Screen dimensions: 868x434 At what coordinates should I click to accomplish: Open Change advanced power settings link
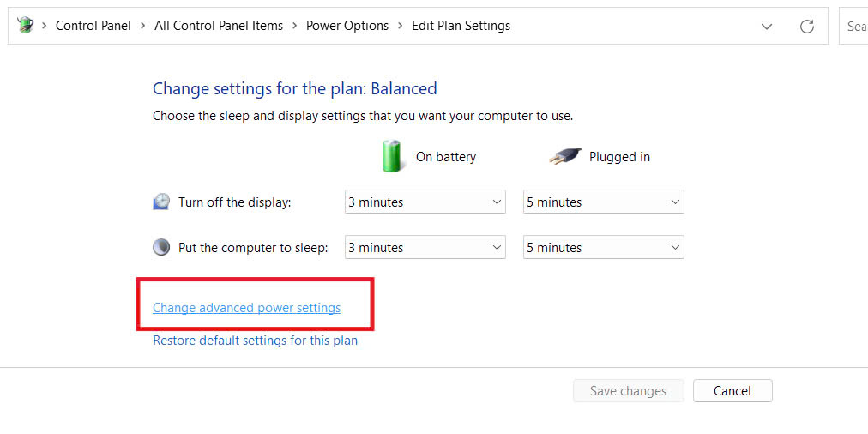tap(246, 308)
